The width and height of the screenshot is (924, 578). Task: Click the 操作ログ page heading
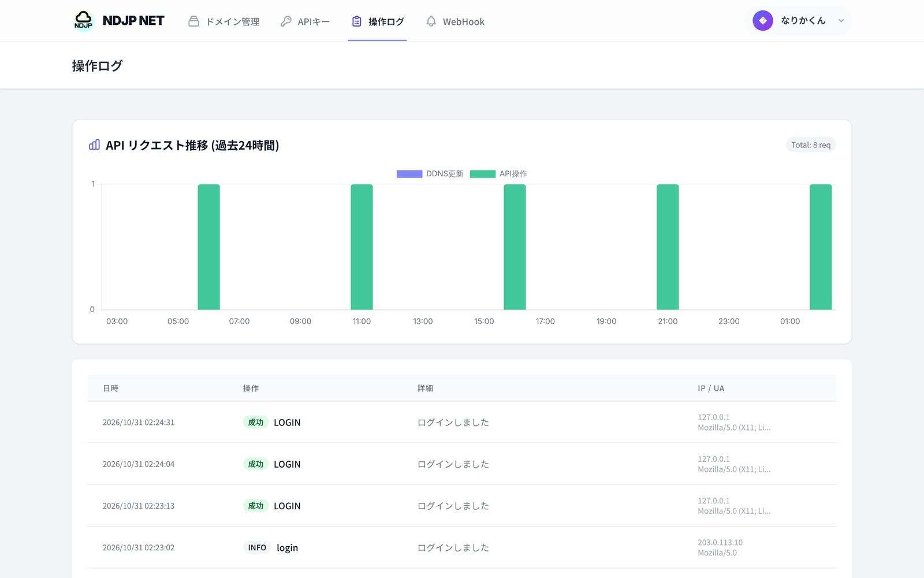(97, 66)
